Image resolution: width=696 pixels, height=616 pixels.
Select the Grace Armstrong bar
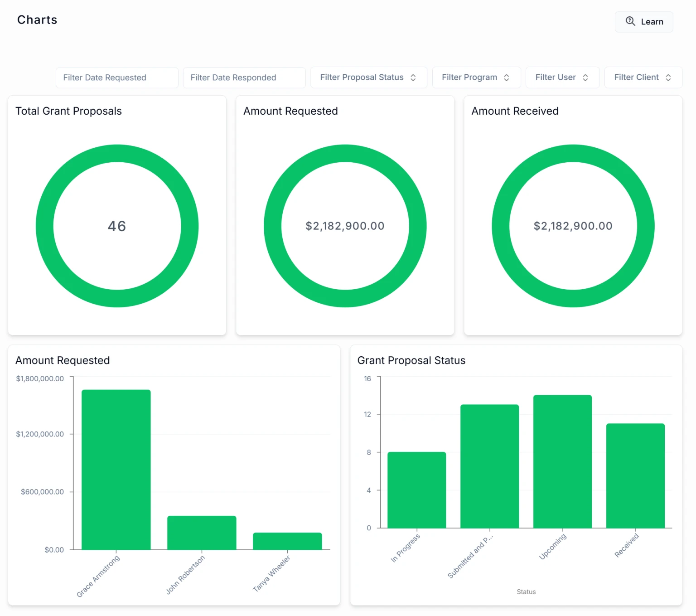pyautogui.click(x=116, y=469)
